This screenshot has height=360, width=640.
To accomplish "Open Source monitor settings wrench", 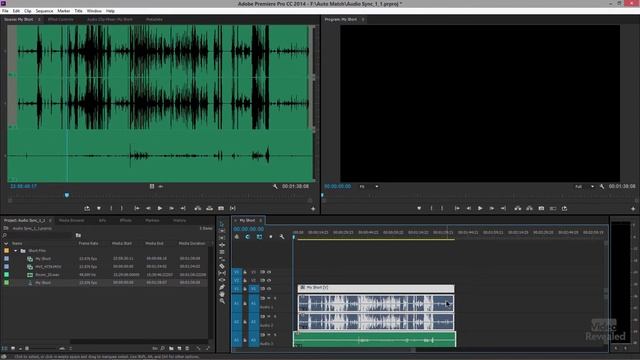I will 275,186.
